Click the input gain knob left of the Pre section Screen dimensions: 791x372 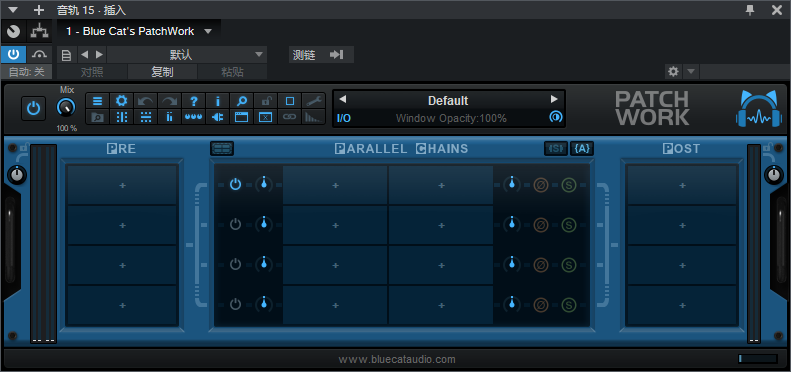(17, 175)
